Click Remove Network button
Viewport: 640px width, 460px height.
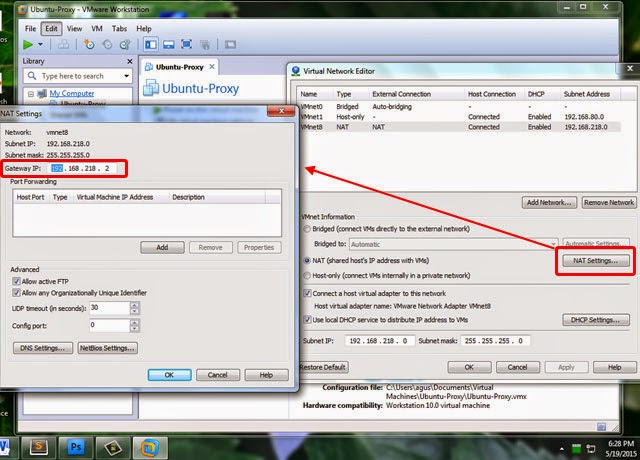[609, 202]
